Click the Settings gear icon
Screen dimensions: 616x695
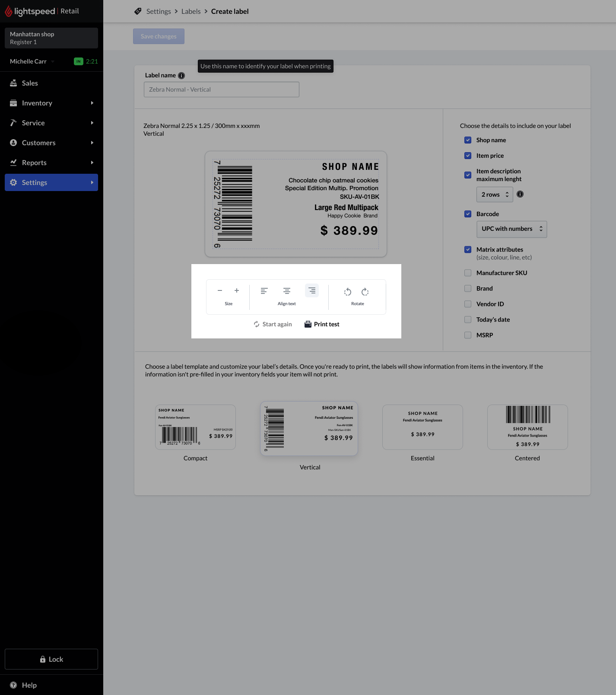coord(13,182)
